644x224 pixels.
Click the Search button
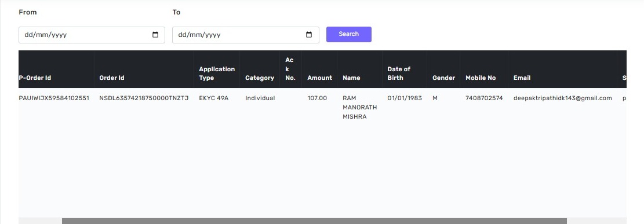(x=349, y=34)
